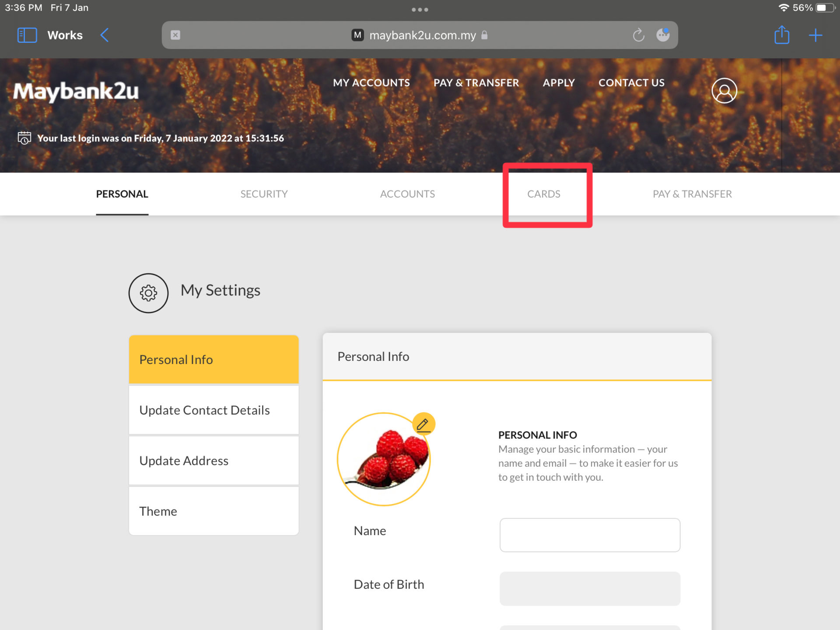Viewport: 840px width, 630px height.
Task: Reload the maybank2u page
Action: [x=638, y=35]
